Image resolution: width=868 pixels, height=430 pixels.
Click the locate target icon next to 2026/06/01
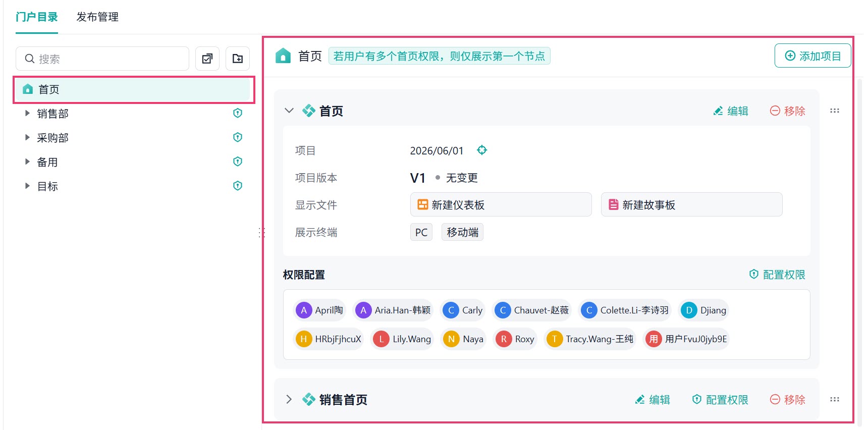[482, 150]
